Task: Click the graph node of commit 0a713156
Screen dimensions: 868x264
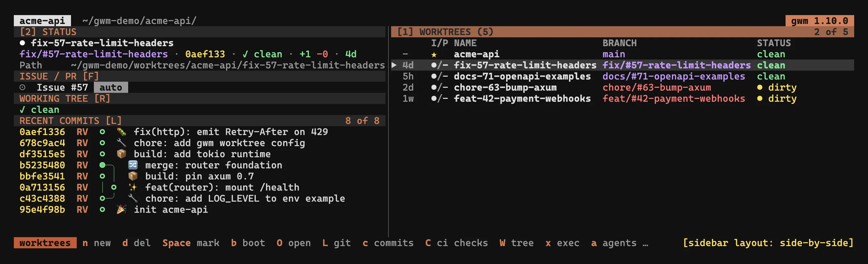Action: [114, 188]
